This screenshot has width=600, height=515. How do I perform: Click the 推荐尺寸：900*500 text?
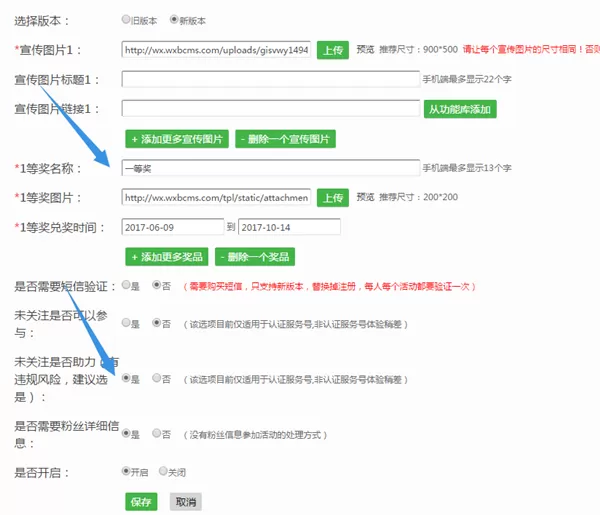pos(418,49)
